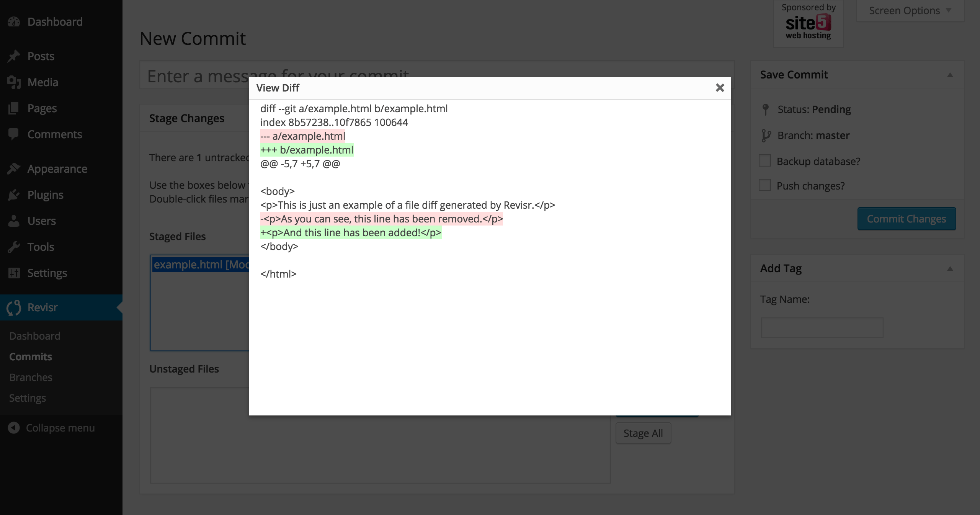Select the Branches menu item
Image resolution: width=980 pixels, height=515 pixels.
31,376
